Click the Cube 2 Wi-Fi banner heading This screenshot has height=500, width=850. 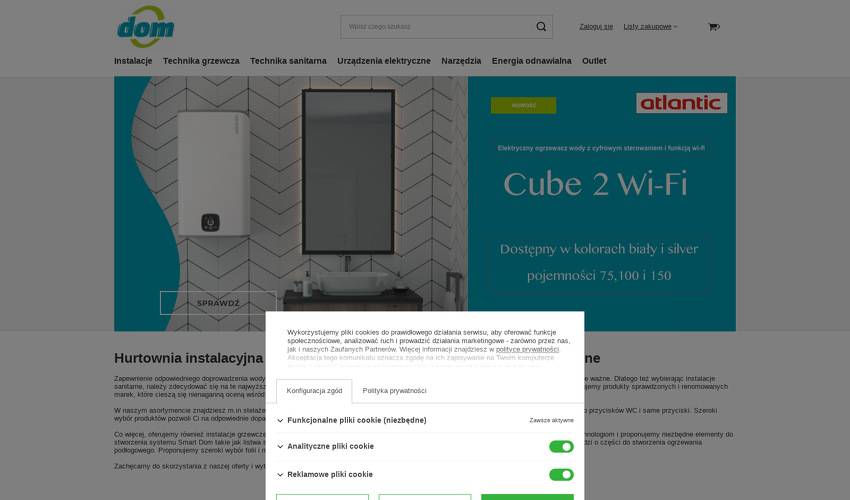click(x=596, y=184)
